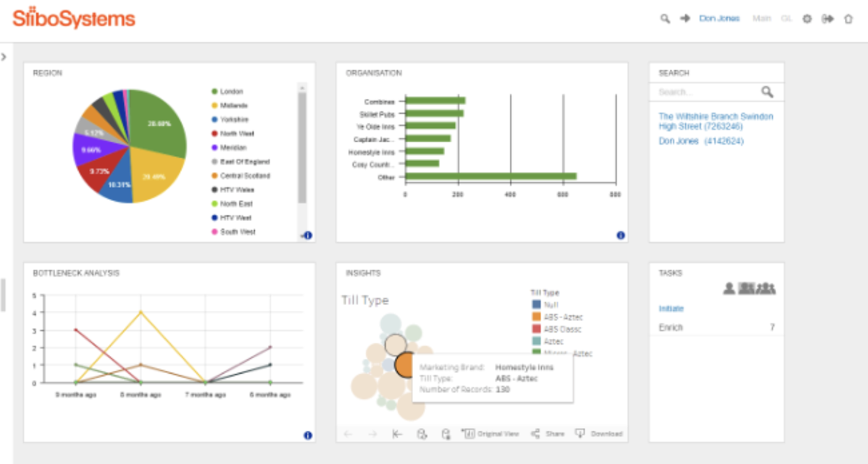
Task: Click the ABS - Aztec legend item
Action: [557, 317]
